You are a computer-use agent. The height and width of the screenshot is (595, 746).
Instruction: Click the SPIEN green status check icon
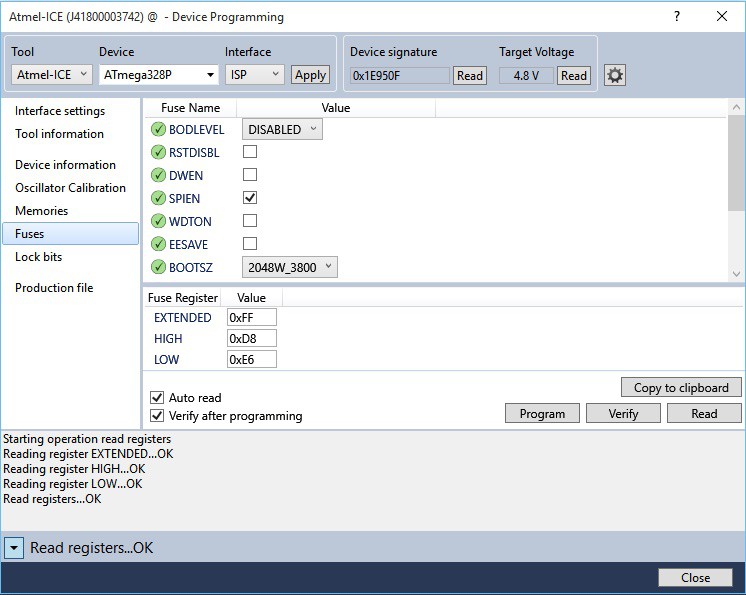pos(158,198)
